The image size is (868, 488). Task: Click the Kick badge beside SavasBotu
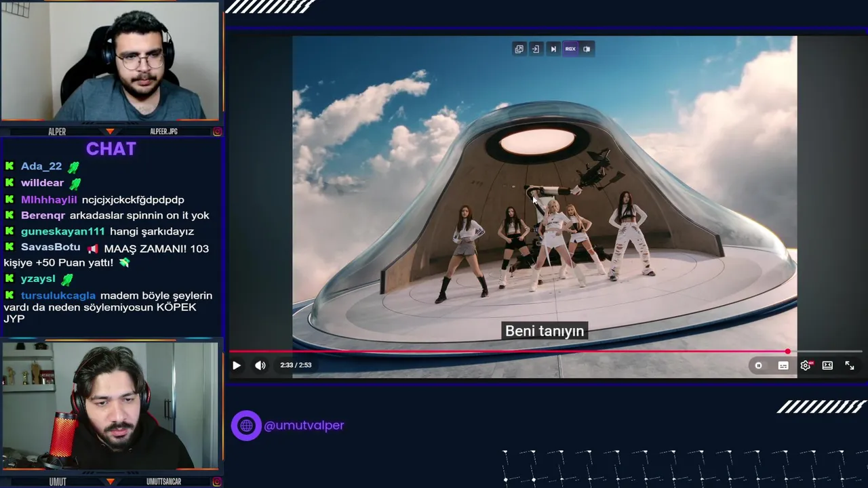coord(9,247)
